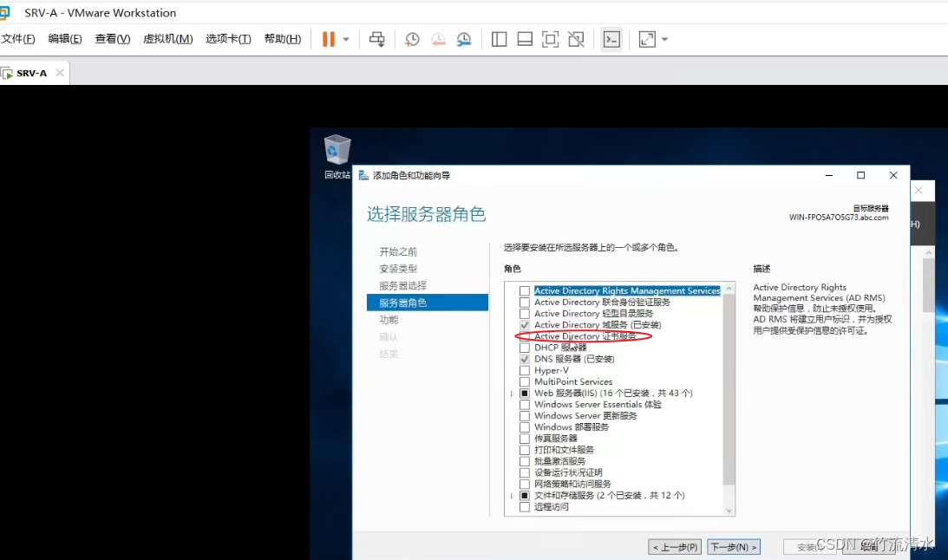Click the send Ctrl+Alt+Del toolbar icon

coord(376,39)
